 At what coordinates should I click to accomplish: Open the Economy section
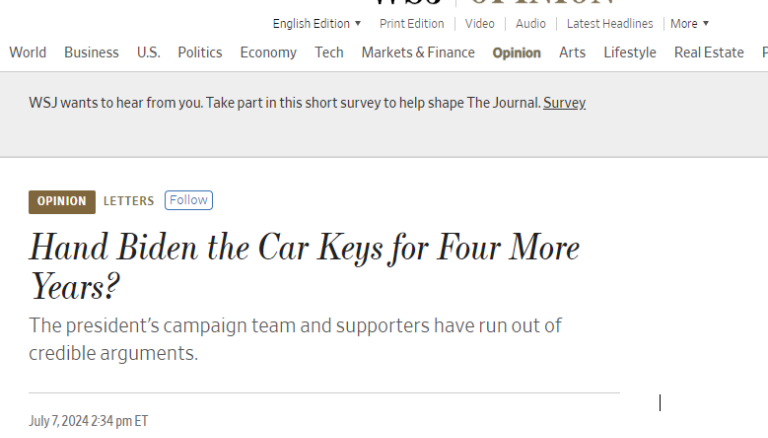[x=268, y=53]
